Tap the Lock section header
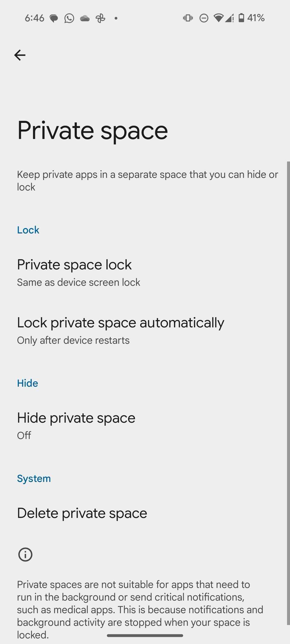Screen dimensions: 290x644 [x=28, y=230]
